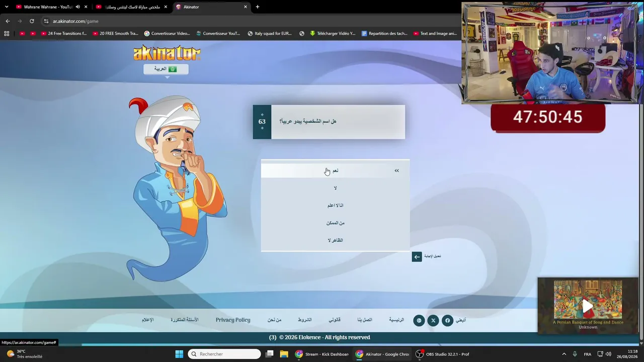Open the اتصل بنا footer link
This screenshot has width=644, height=362.
(x=365, y=320)
